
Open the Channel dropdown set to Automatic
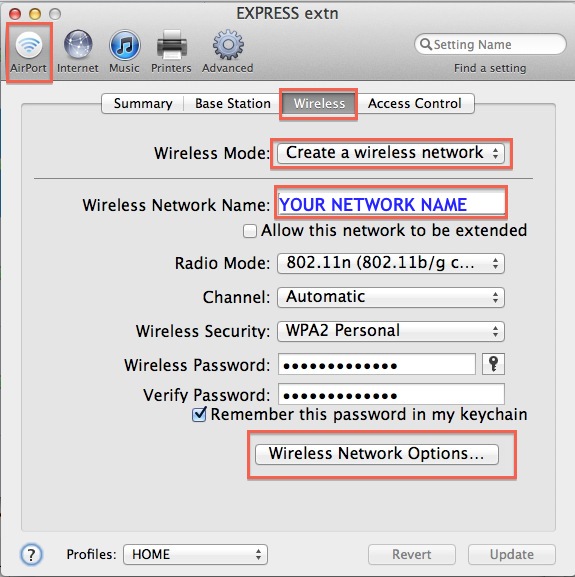point(391,297)
